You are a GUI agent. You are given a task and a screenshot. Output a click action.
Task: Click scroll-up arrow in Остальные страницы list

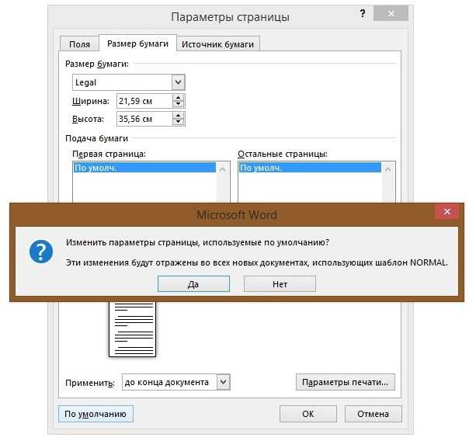click(x=387, y=169)
